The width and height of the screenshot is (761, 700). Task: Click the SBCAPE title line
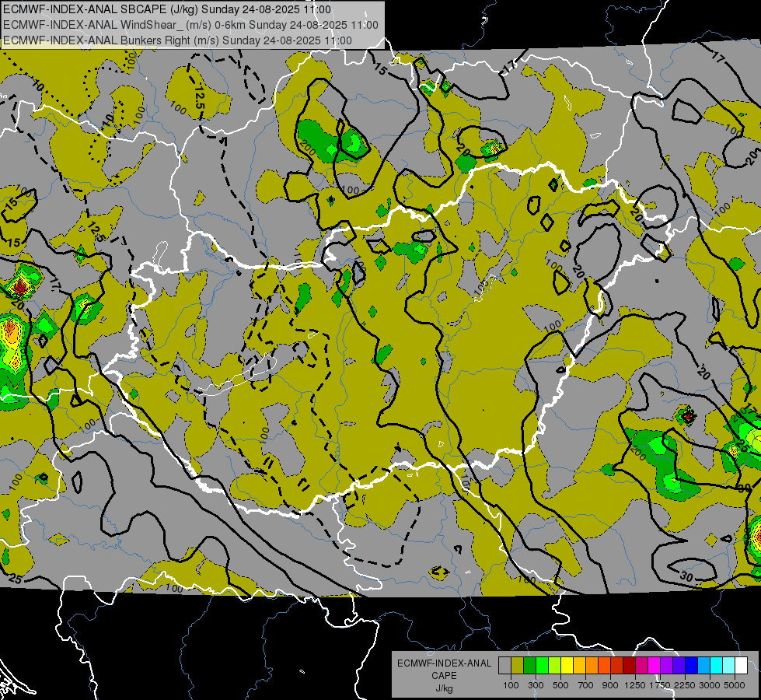(x=167, y=9)
